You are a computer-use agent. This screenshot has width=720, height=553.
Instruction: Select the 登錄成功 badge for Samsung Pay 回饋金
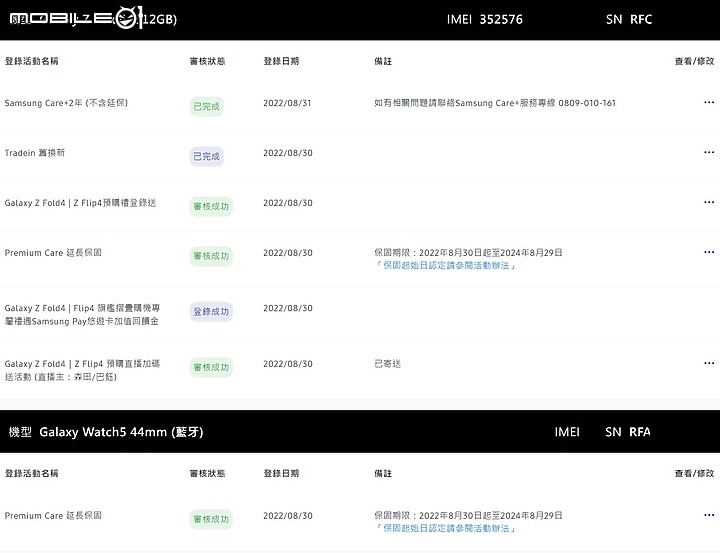coord(211,312)
